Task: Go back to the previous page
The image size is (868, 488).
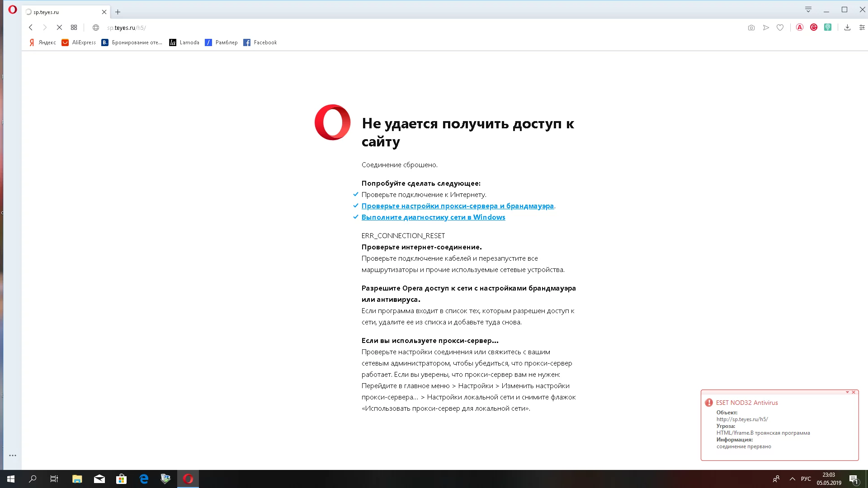Action: click(x=31, y=28)
